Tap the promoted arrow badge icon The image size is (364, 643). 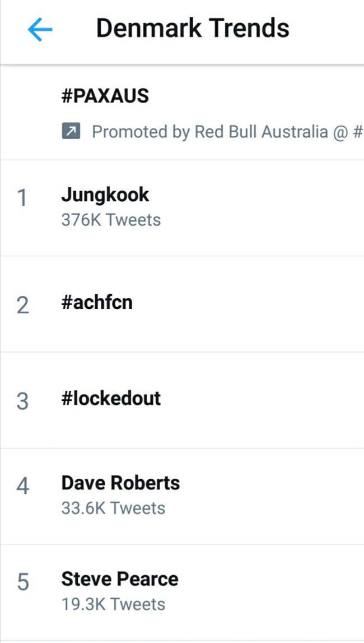coord(71,132)
